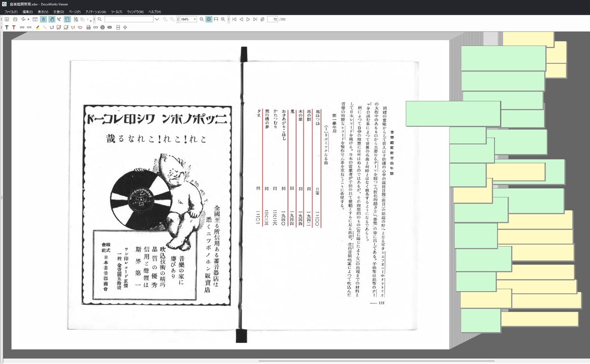Click the page layout panel icon
Viewport: 590px width, 364px height.
(35, 19)
